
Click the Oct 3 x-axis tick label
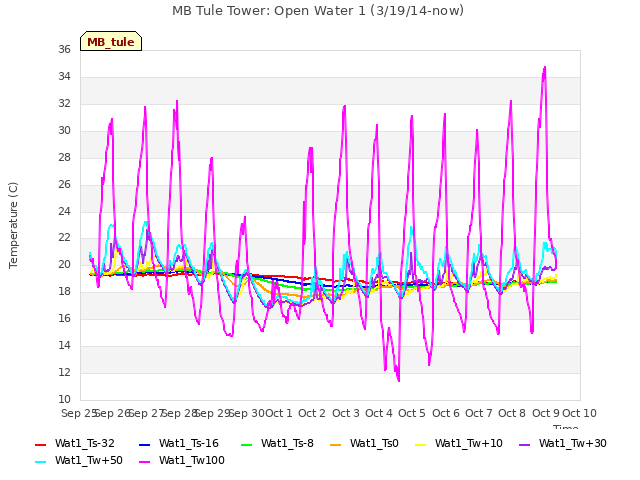click(x=346, y=413)
